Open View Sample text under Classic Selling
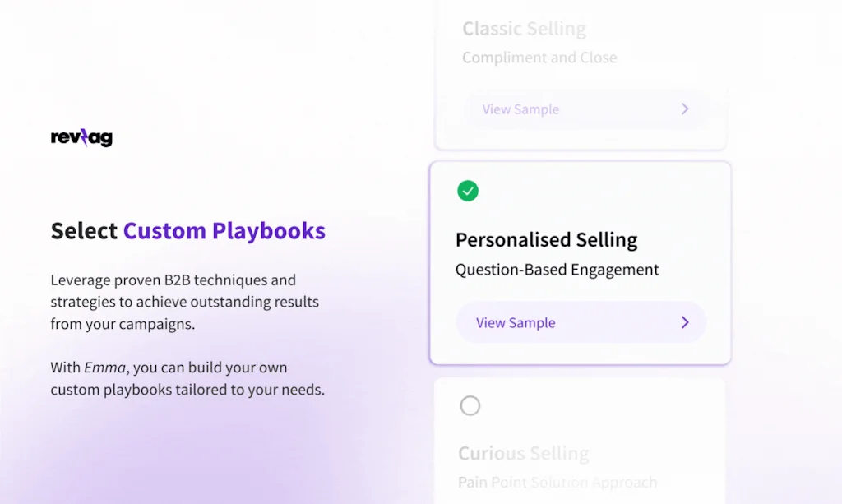 pos(520,109)
